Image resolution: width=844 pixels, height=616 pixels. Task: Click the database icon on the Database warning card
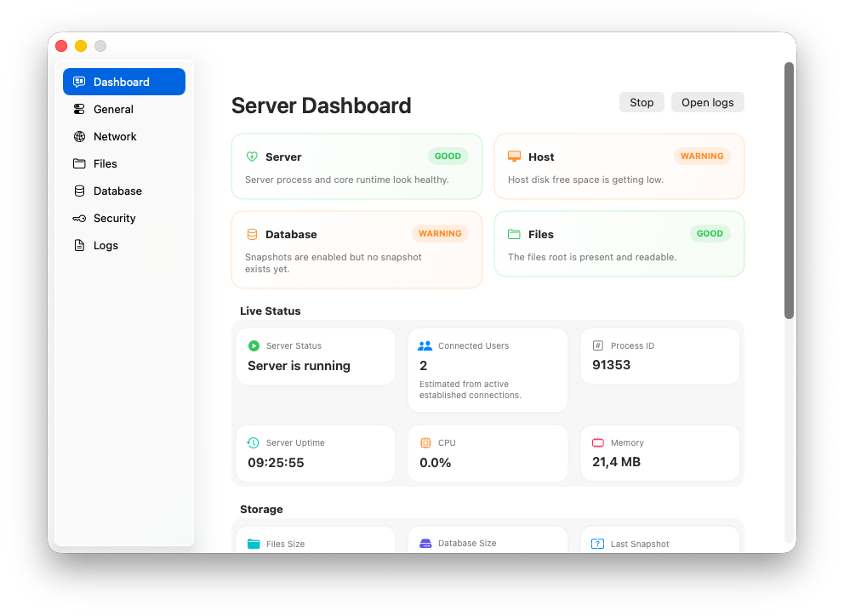252,234
